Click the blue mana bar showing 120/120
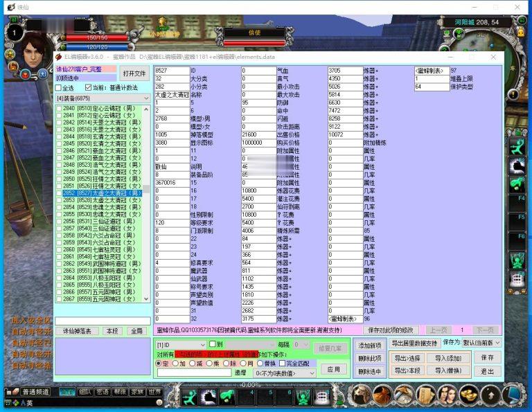 pos(97,47)
